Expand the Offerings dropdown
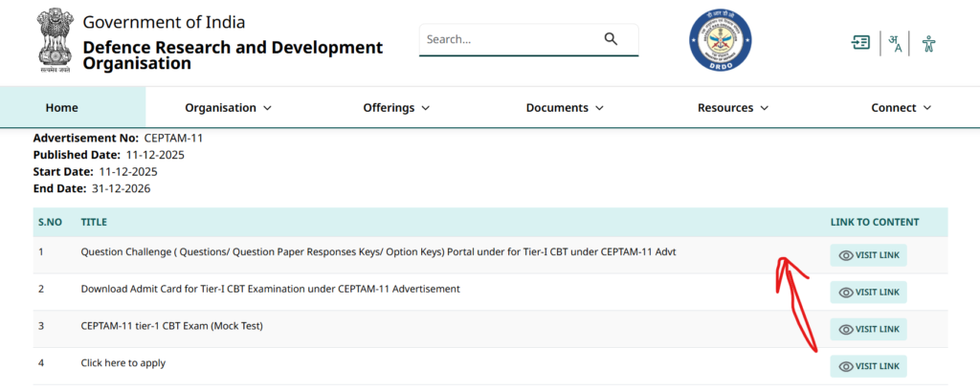The image size is (980, 391). 396,107
